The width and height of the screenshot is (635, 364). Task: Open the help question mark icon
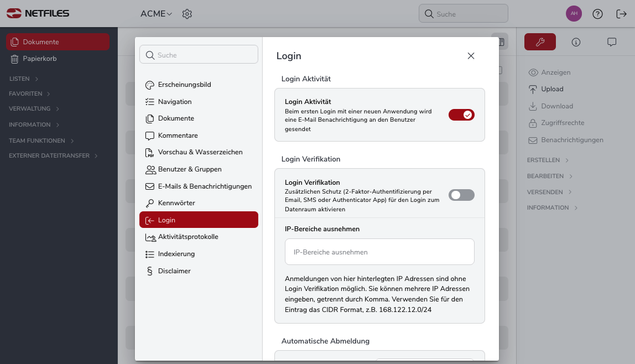597,14
